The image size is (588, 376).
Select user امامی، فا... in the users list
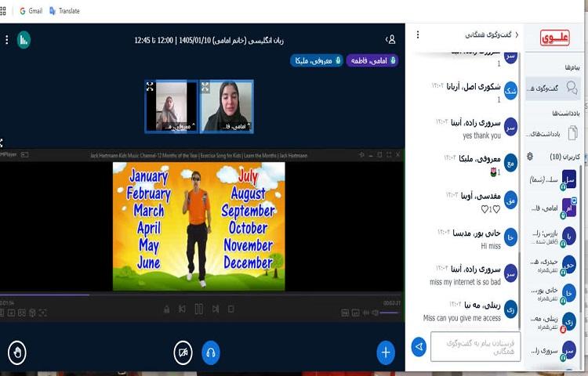(x=553, y=208)
